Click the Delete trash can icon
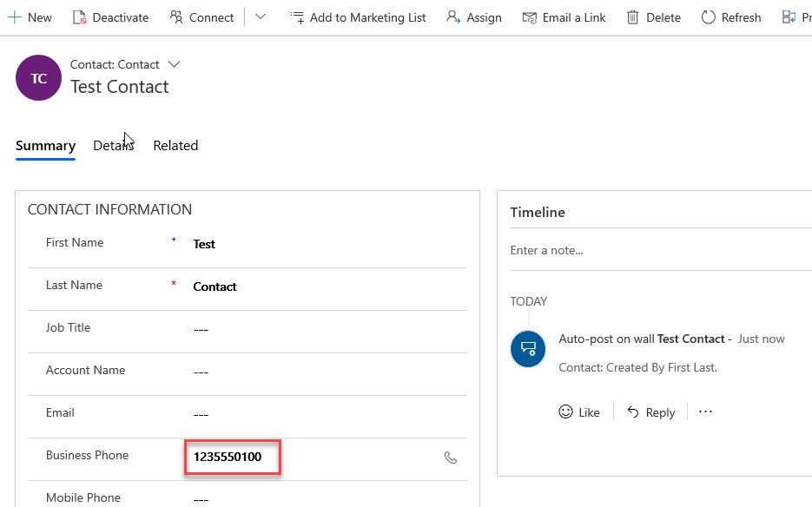 (633, 17)
